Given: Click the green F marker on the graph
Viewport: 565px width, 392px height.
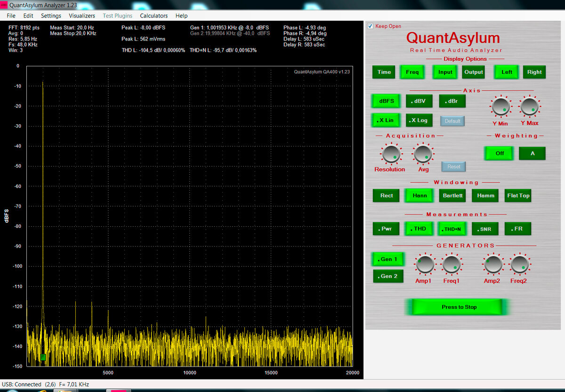Looking at the screenshot, I should [x=43, y=357].
